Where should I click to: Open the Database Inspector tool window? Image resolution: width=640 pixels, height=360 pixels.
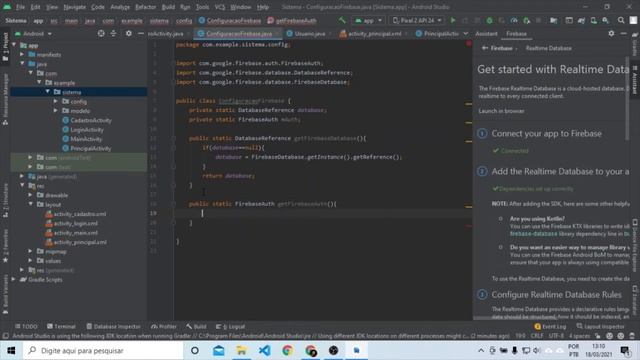(113, 326)
